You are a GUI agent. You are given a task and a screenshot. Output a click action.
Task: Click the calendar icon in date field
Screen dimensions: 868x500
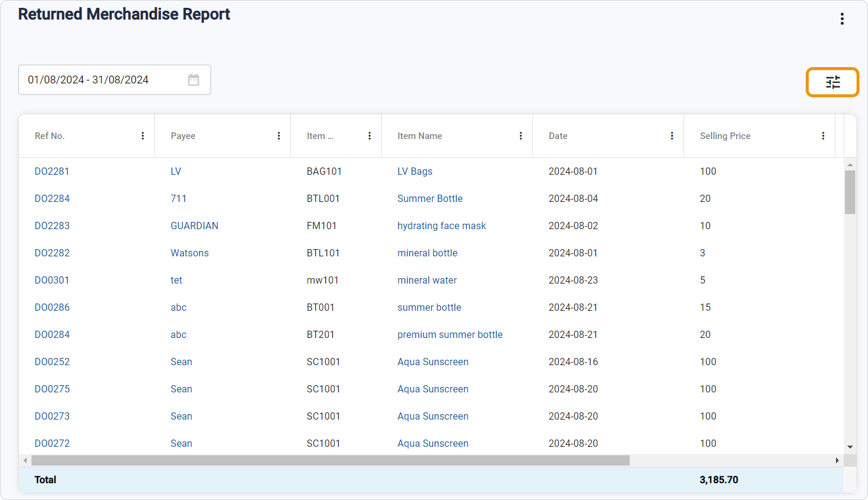[x=194, y=80]
